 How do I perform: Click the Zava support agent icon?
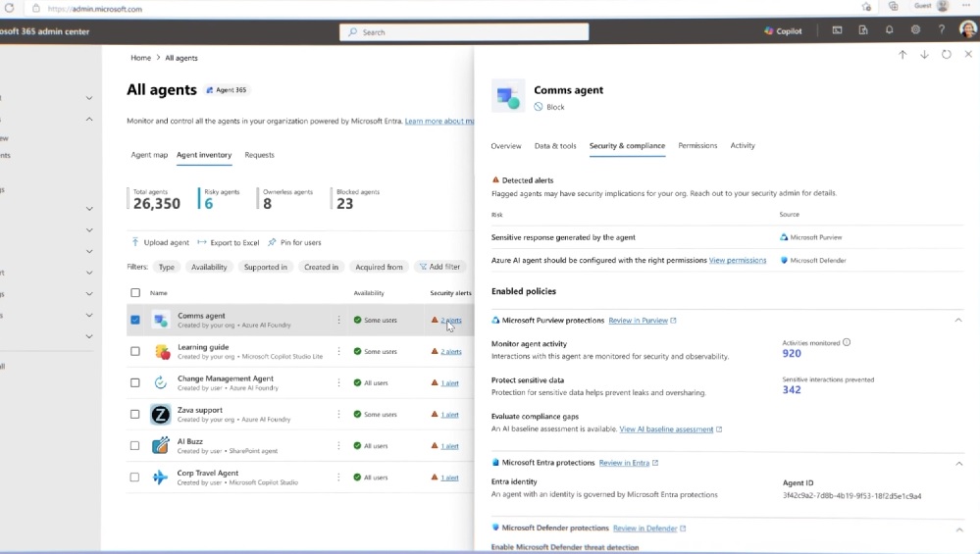tap(161, 415)
